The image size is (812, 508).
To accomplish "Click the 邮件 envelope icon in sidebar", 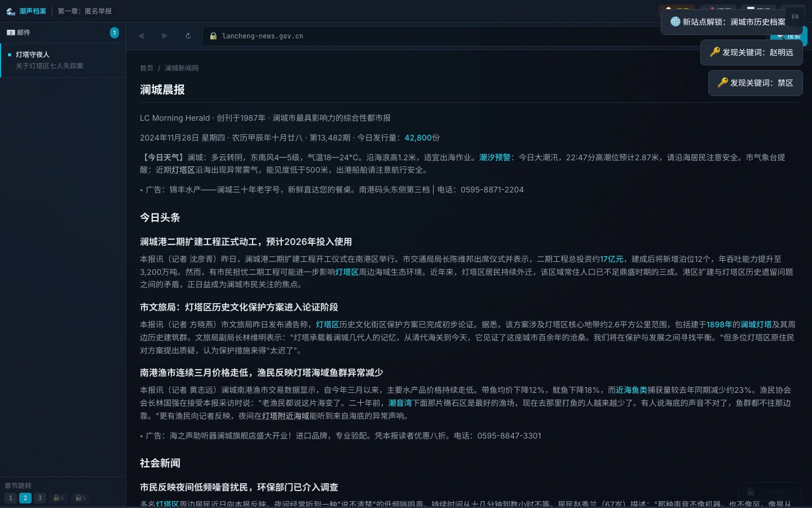I will pyautogui.click(x=11, y=33).
